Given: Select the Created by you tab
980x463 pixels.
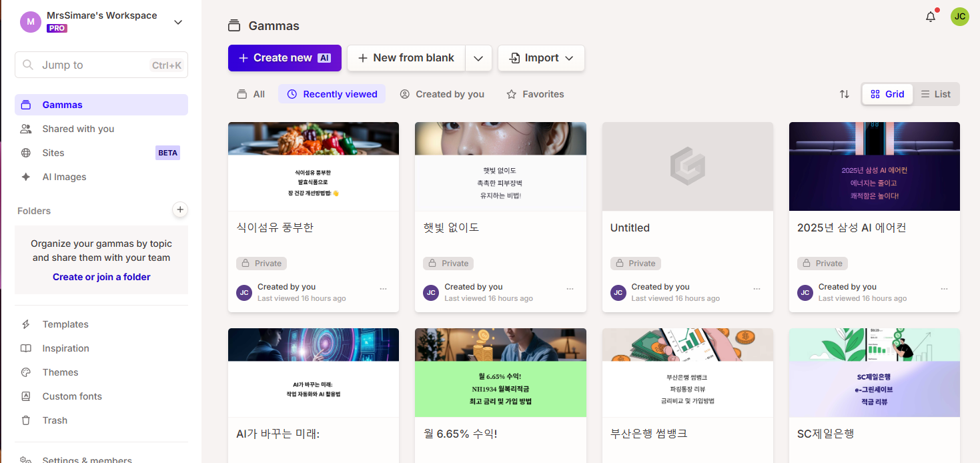Looking at the screenshot, I should pyautogui.click(x=442, y=94).
